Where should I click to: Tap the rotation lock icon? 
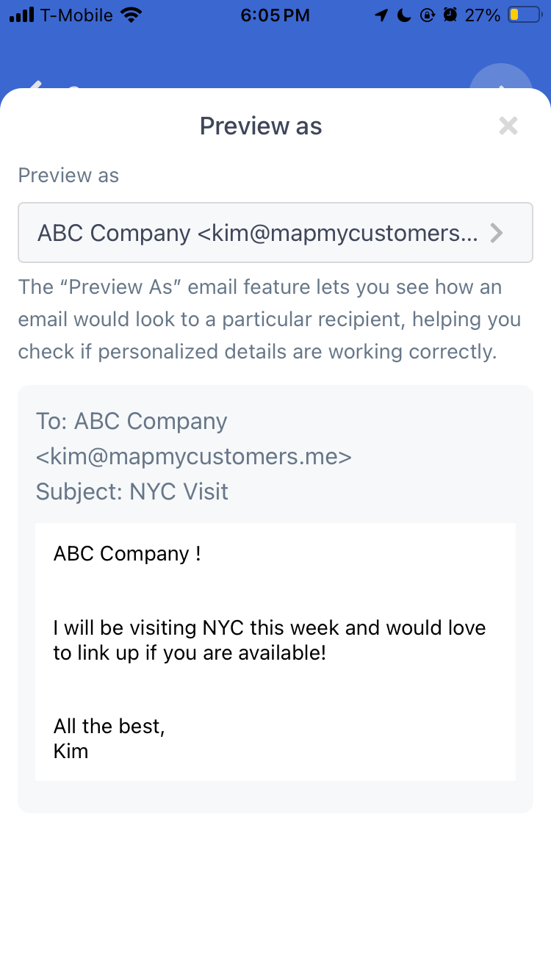(427, 15)
